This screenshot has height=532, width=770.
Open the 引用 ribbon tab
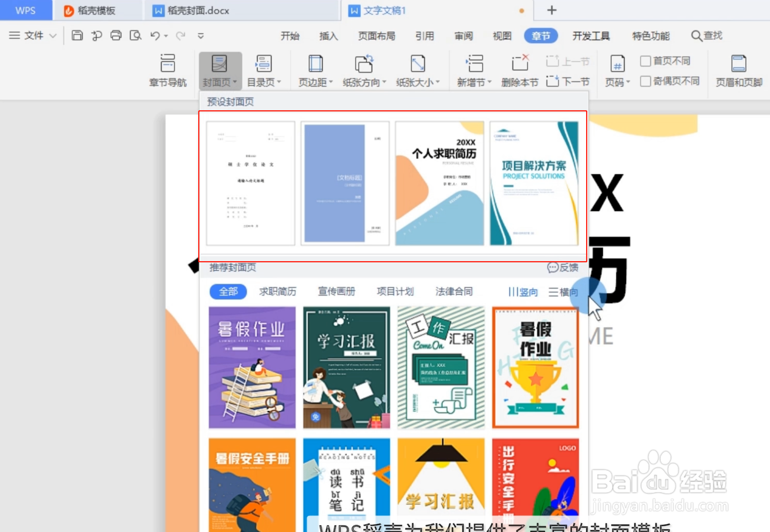point(425,36)
